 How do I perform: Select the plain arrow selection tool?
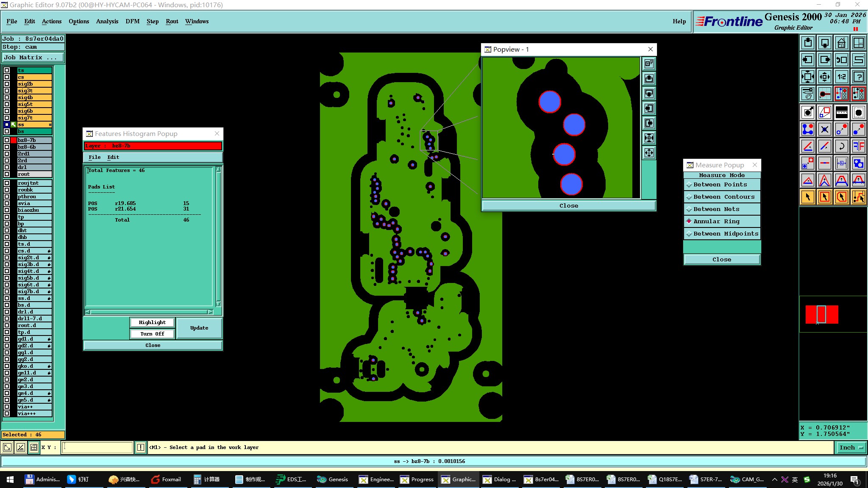coord(808,197)
